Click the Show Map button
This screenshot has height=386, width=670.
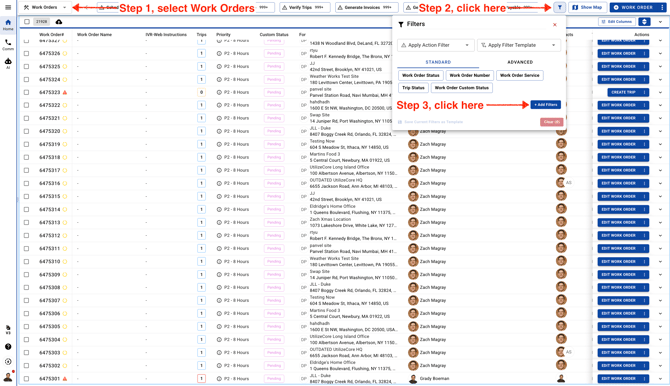pos(588,7)
